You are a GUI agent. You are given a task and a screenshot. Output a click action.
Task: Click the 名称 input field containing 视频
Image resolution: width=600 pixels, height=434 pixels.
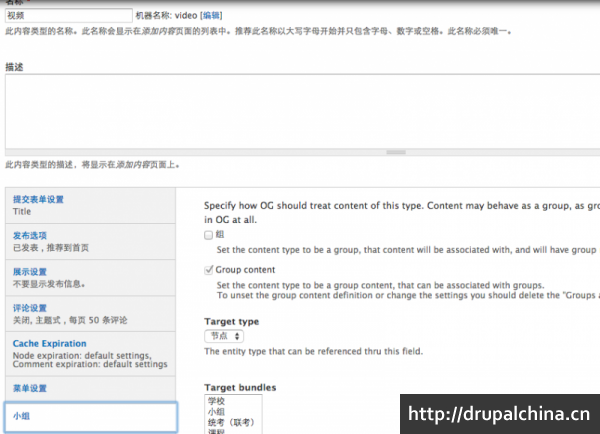point(69,16)
